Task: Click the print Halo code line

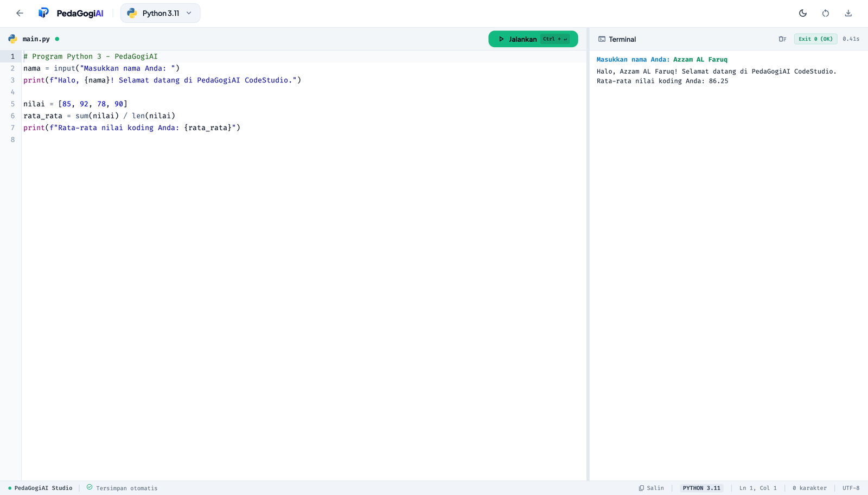Action: 162,80
